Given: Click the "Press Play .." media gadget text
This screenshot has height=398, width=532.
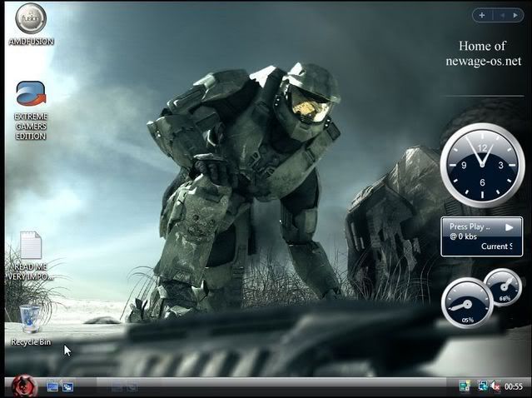Looking at the screenshot, I should 470,226.
